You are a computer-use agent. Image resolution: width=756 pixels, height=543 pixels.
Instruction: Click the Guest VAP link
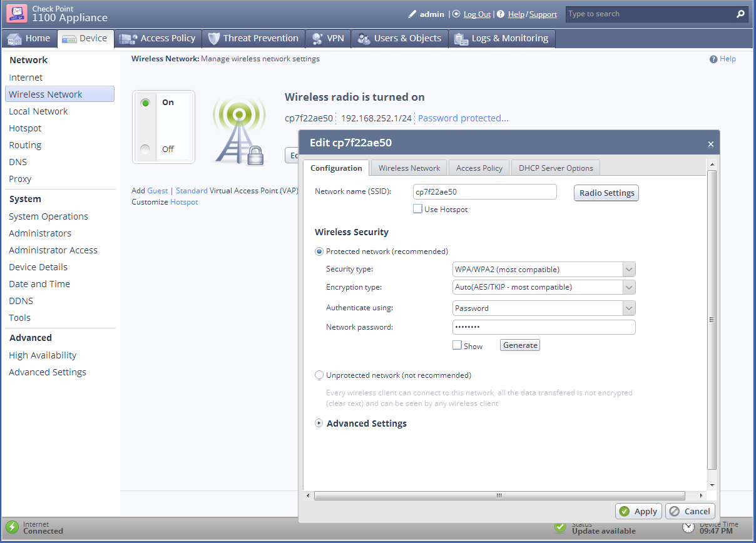158,191
